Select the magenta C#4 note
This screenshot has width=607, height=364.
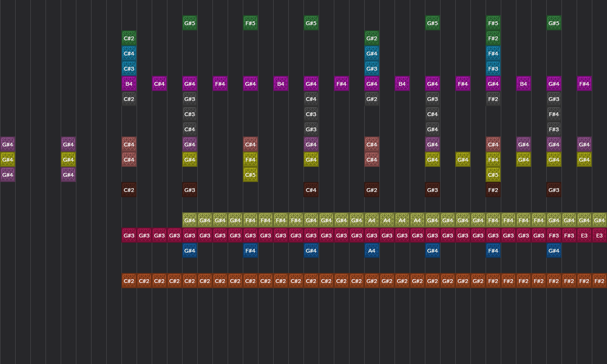159,84
